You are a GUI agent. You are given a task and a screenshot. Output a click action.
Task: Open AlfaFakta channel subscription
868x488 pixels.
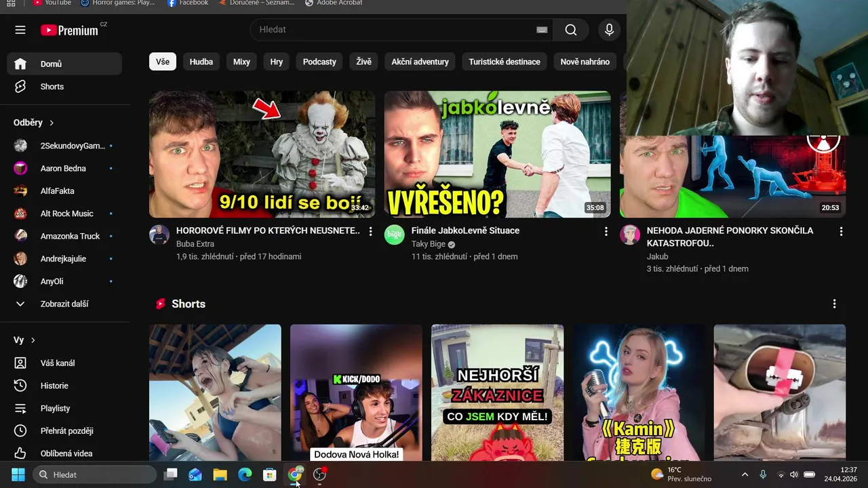pos(64,191)
